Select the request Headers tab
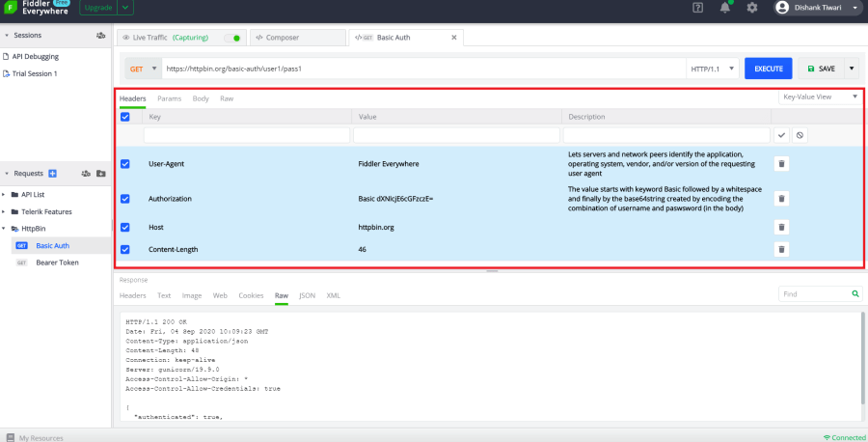The width and height of the screenshot is (868, 442). coord(133,98)
